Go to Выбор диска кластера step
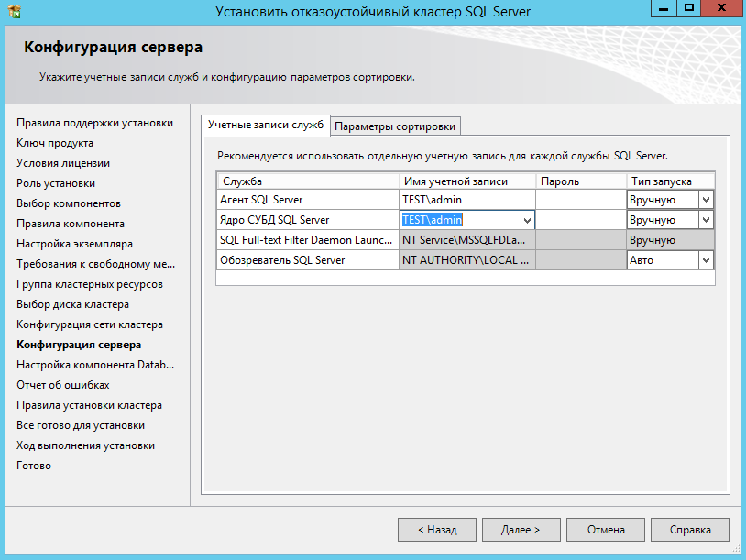The width and height of the screenshot is (746, 560). pyautogui.click(x=72, y=304)
